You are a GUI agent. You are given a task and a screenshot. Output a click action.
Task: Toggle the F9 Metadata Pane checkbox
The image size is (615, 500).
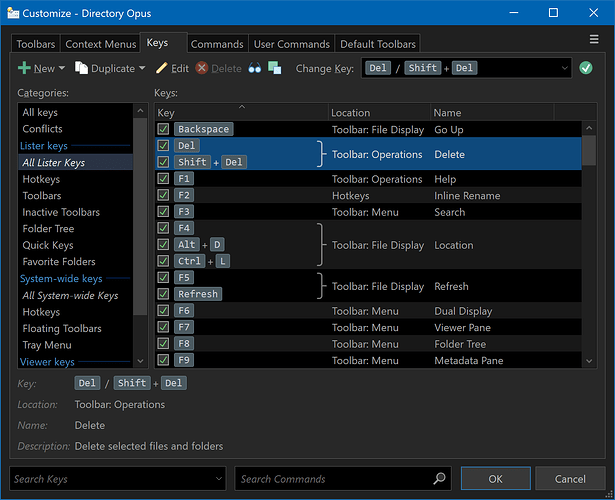[x=163, y=360]
